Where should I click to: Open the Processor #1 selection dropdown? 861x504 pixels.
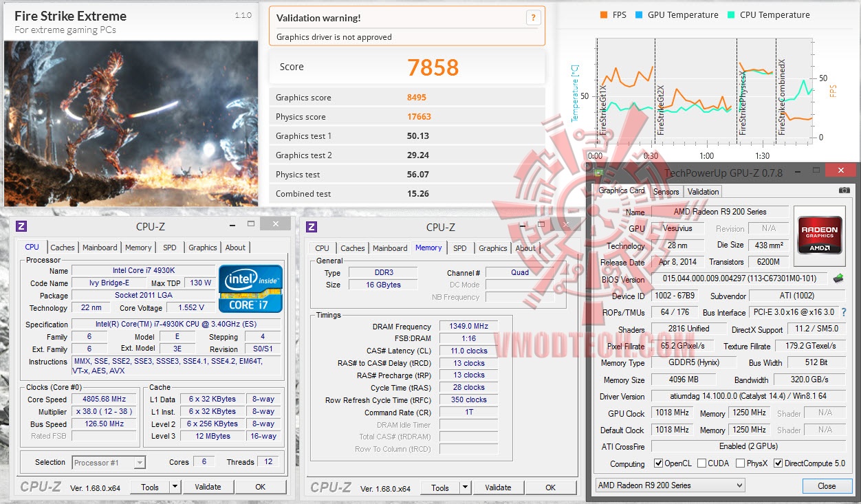tap(109, 463)
